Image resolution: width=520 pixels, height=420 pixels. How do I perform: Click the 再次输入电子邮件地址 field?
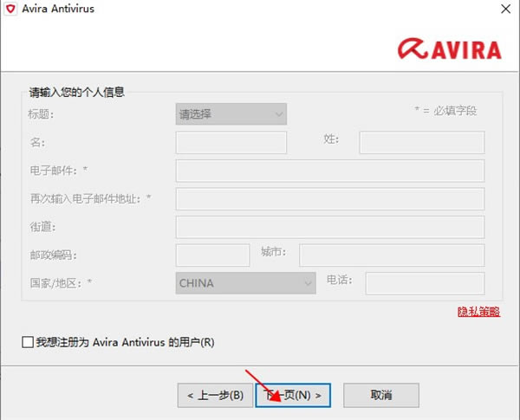[x=330, y=199]
